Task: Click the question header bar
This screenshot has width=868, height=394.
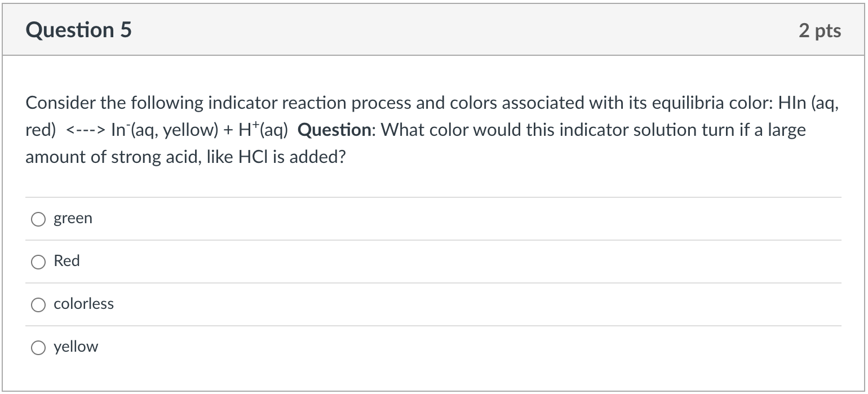Action: tap(434, 29)
